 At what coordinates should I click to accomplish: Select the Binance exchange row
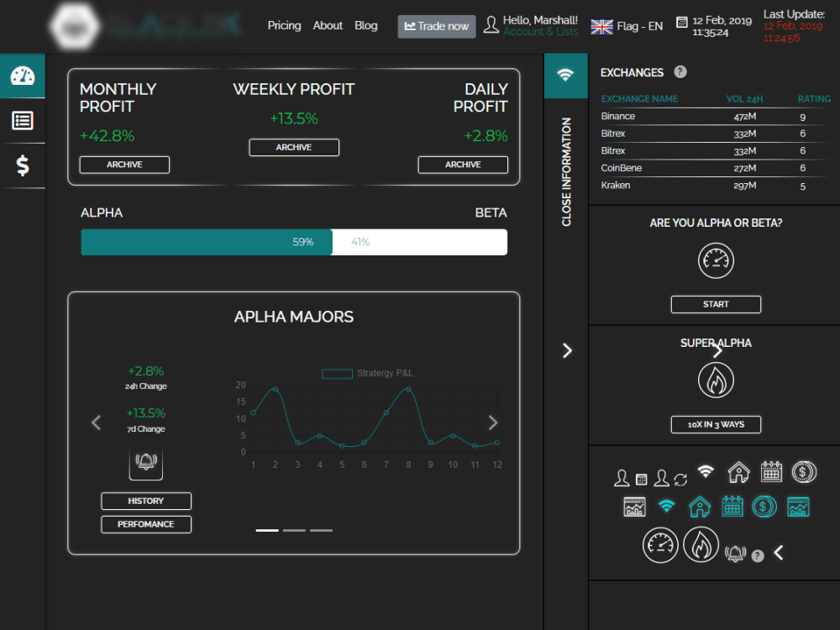715,116
